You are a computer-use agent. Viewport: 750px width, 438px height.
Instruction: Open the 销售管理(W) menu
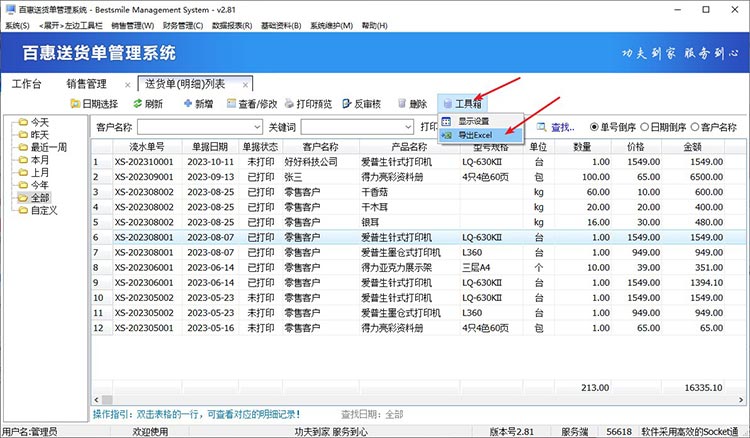pos(132,25)
